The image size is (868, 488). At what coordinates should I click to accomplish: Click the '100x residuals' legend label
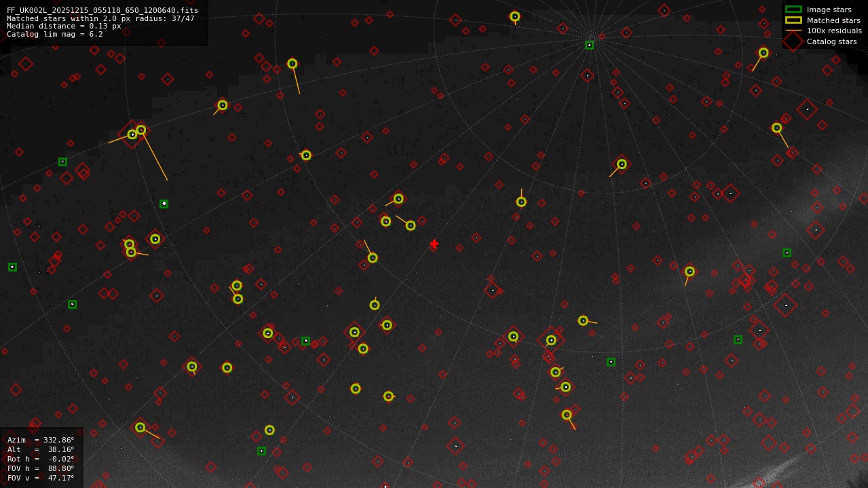click(x=834, y=31)
